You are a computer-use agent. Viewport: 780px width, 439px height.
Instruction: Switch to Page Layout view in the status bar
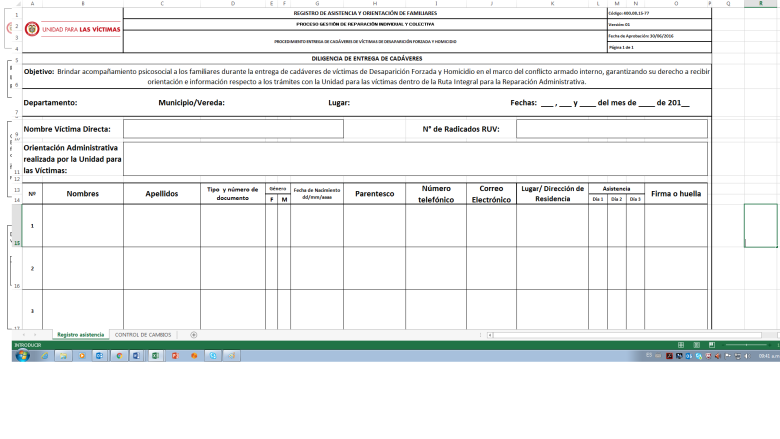(x=696, y=345)
